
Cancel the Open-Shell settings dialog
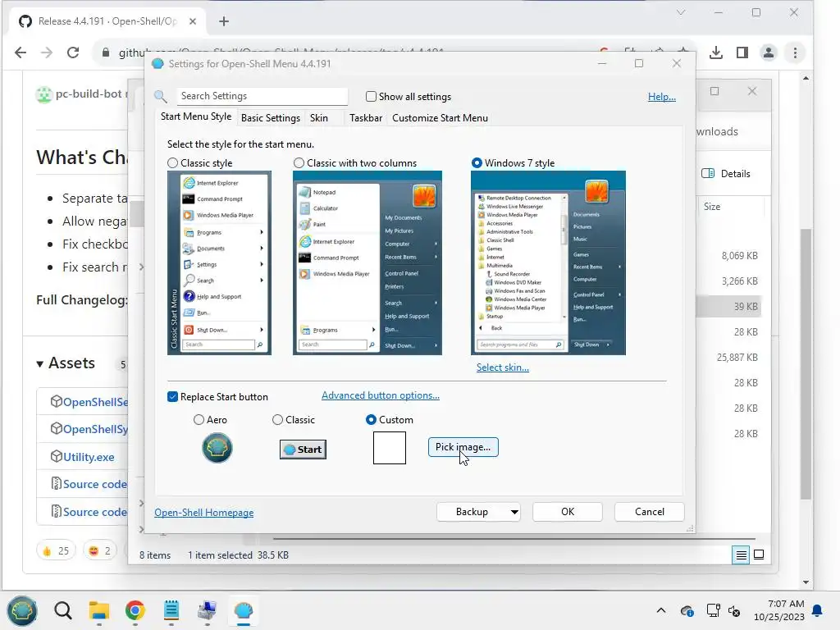(650, 512)
